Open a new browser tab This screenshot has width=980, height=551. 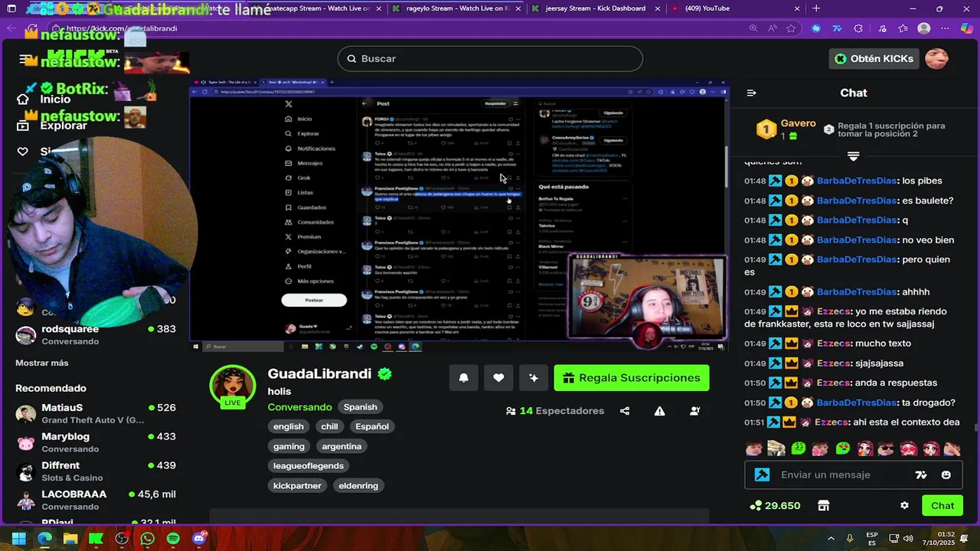point(816,8)
